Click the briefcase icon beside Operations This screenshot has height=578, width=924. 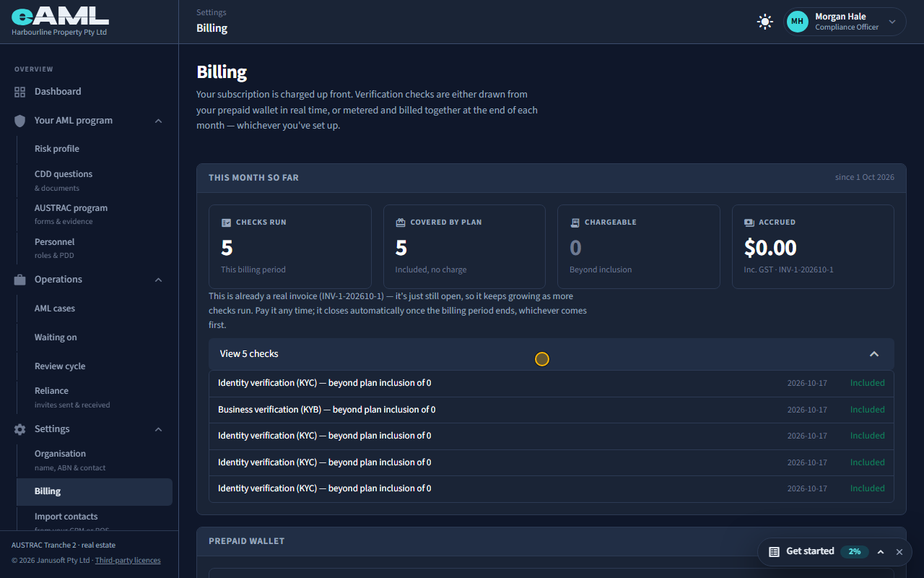pos(19,280)
